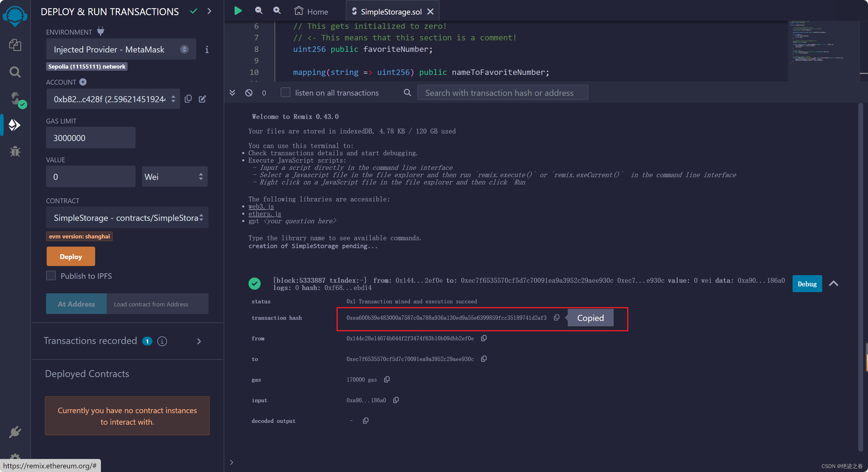Toggle the Publish to IPFS checkbox

(51, 275)
